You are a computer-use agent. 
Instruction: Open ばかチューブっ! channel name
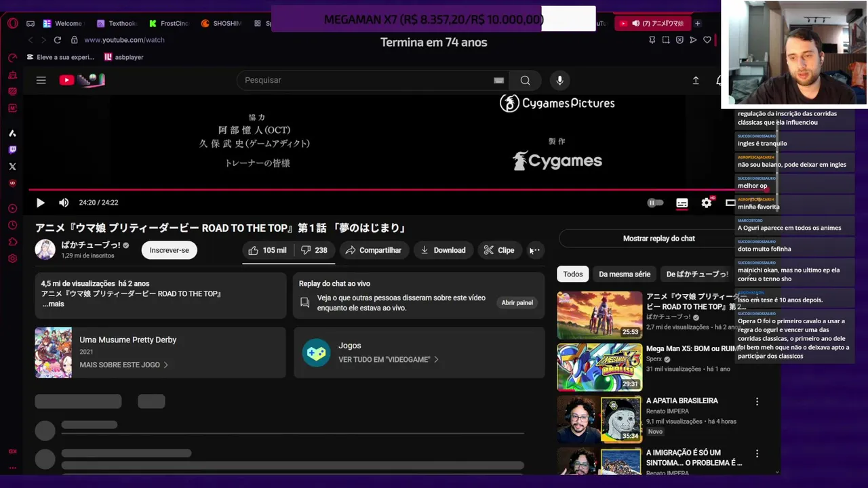(x=91, y=245)
